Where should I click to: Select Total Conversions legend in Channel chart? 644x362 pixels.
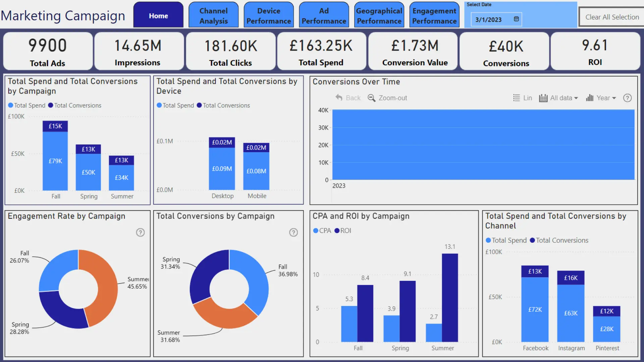pyautogui.click(x=559, y=240)
